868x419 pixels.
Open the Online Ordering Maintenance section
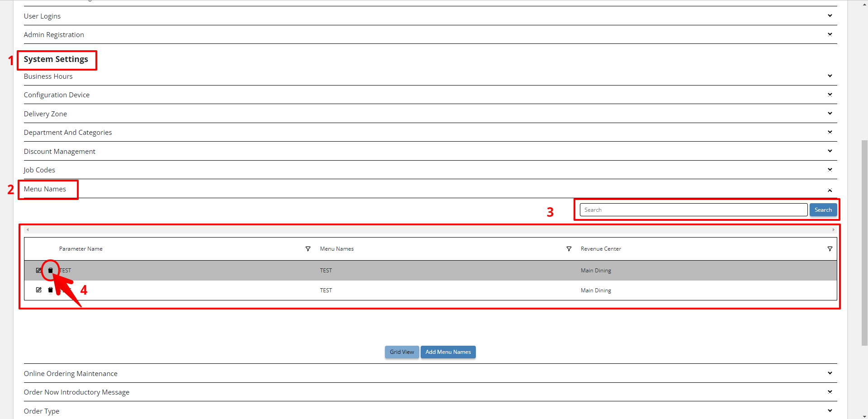(71, 374)
